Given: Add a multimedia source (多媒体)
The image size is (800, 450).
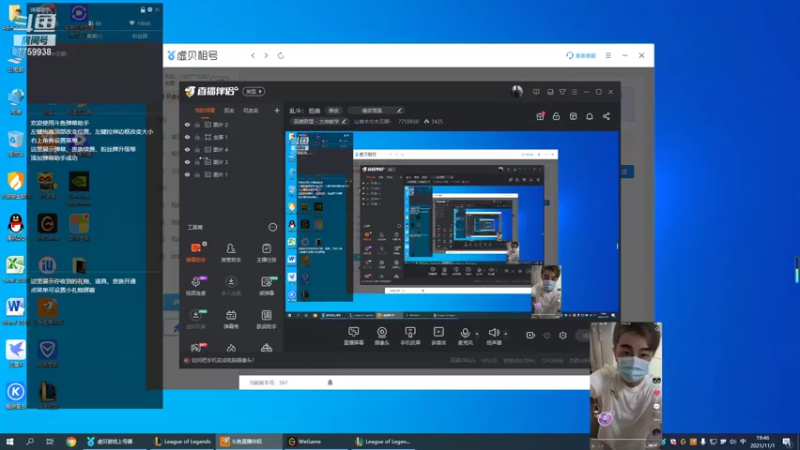Looking at the screenshot, I should coord(439,336).
